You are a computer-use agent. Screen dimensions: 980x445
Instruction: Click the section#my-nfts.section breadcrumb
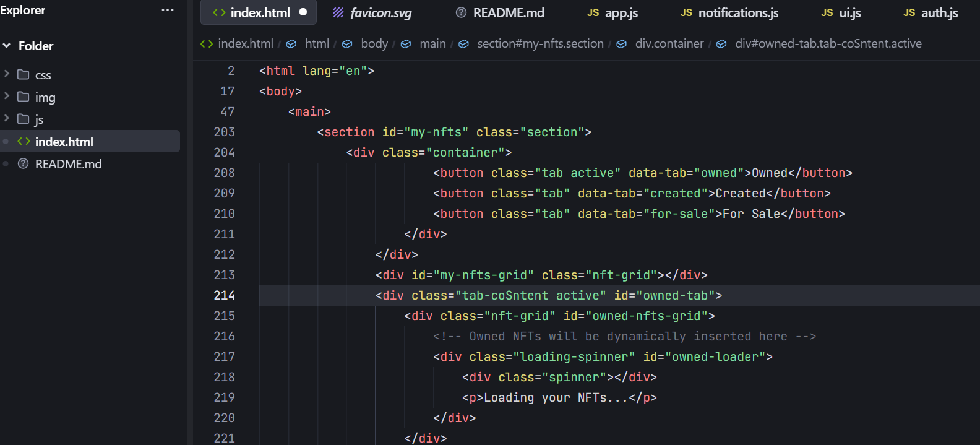tap(540, 43)
